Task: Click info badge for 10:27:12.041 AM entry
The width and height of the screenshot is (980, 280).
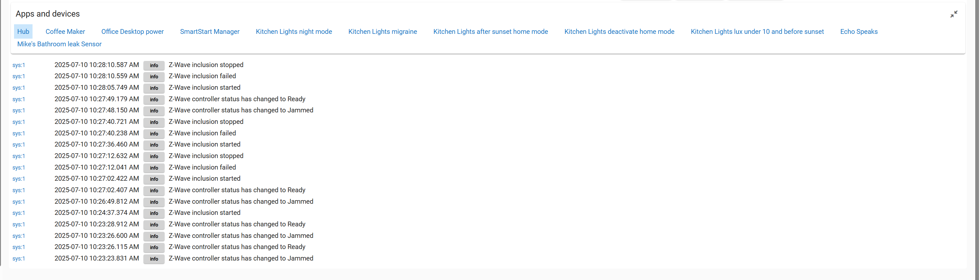Action: pyautogui.click(x=154, y=168)
